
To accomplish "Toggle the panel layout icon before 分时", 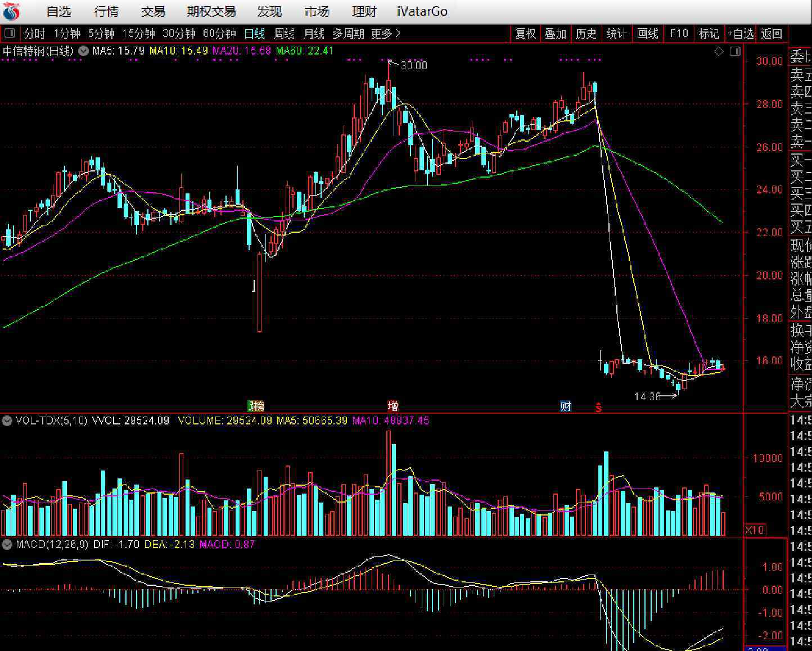I will tap(10, 34).
